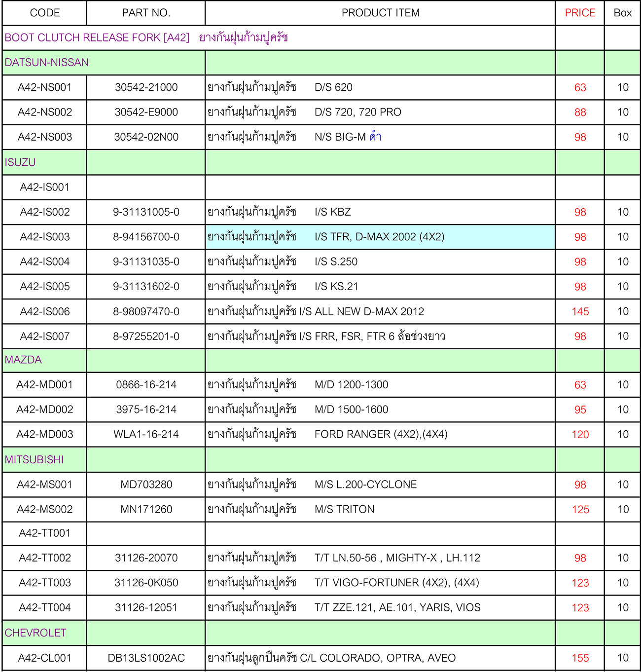641x672 pixels.
Task: Select the CHEVROLET section heading
Action: coord(36,633)
